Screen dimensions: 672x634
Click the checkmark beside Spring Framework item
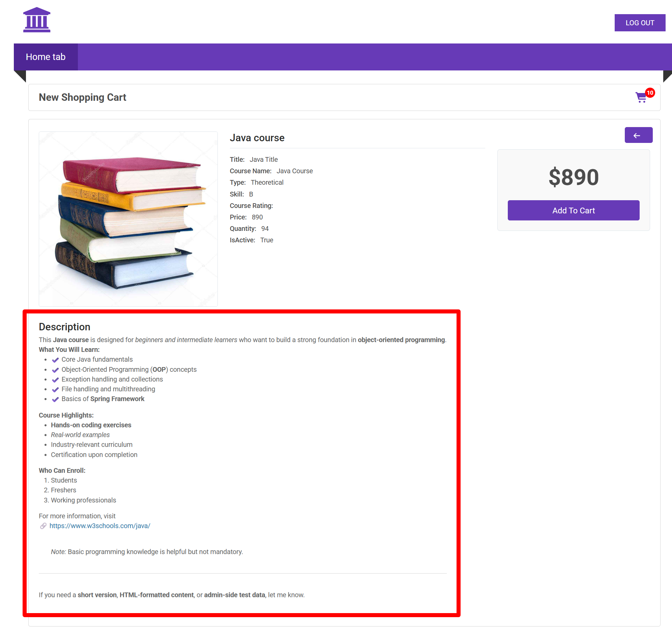(55, 399)
